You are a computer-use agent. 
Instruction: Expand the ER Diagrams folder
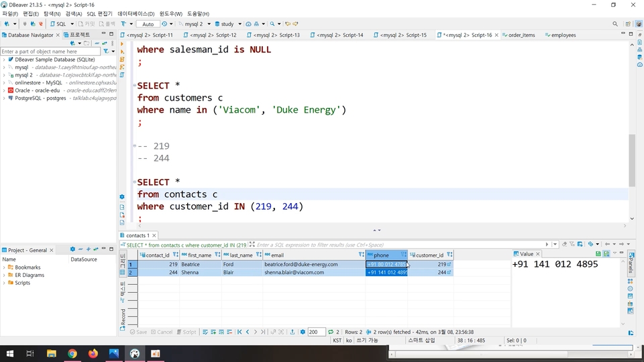(4, 275)
